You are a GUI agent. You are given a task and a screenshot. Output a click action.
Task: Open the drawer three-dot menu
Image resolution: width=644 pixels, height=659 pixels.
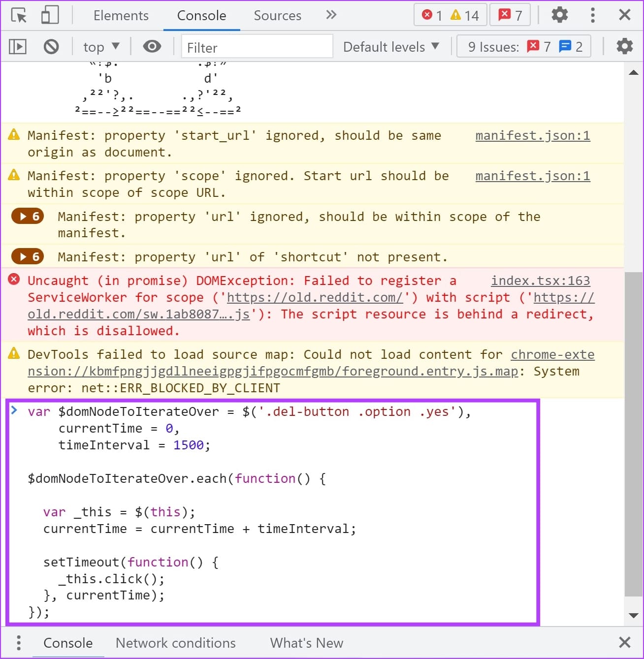(19, 643)
